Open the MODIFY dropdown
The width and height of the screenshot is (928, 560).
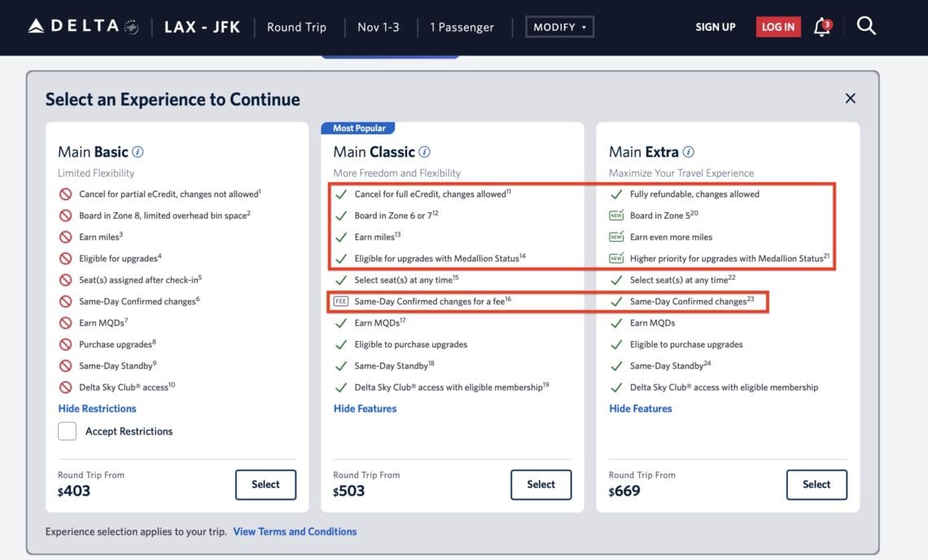coord(559,26)
